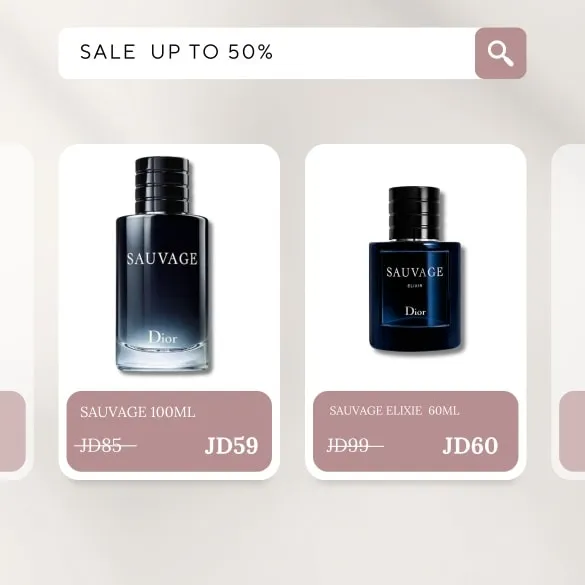Click the Dior logo on the Sauvage 100ML bottle
Viewport: 585px width, 585px height.
(x=163, y=337)
